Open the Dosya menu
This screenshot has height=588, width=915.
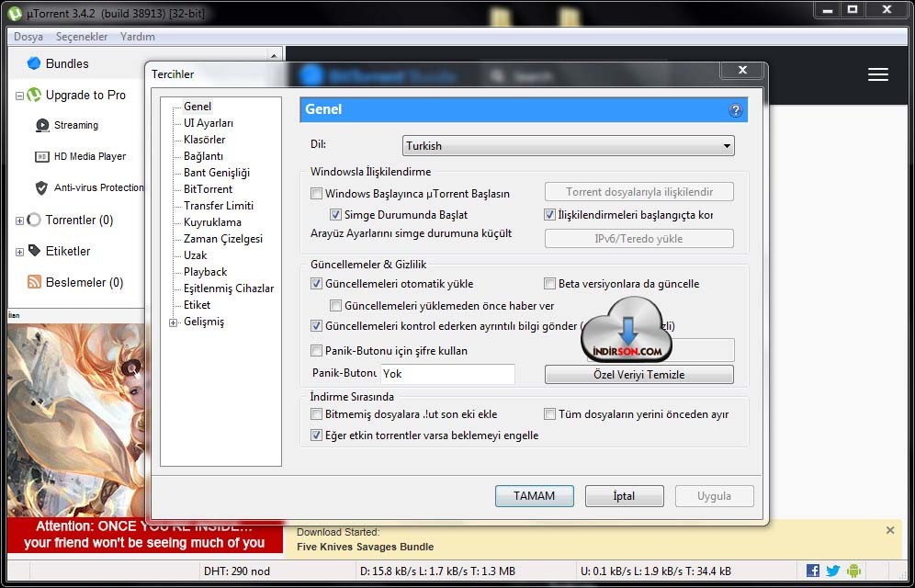pyautogui.click(x=28, y=36)
